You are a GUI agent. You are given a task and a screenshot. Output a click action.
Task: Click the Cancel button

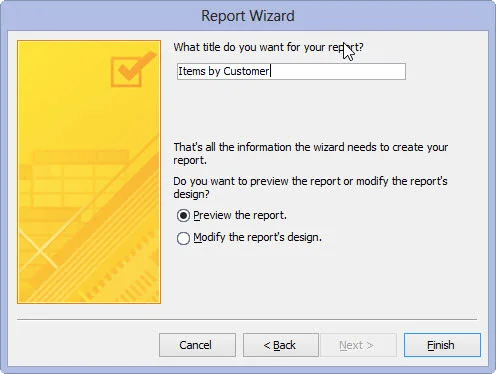coord(197,345)
